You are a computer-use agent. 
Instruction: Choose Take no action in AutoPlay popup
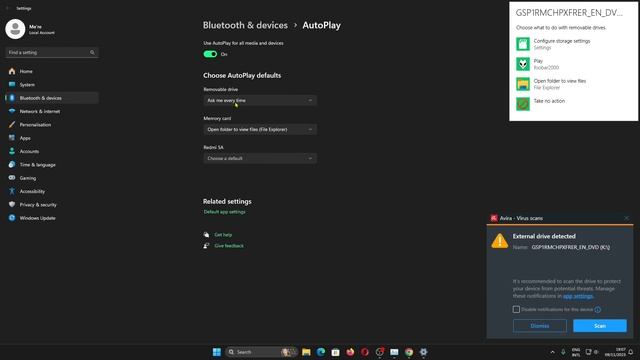tap(573, 104)
